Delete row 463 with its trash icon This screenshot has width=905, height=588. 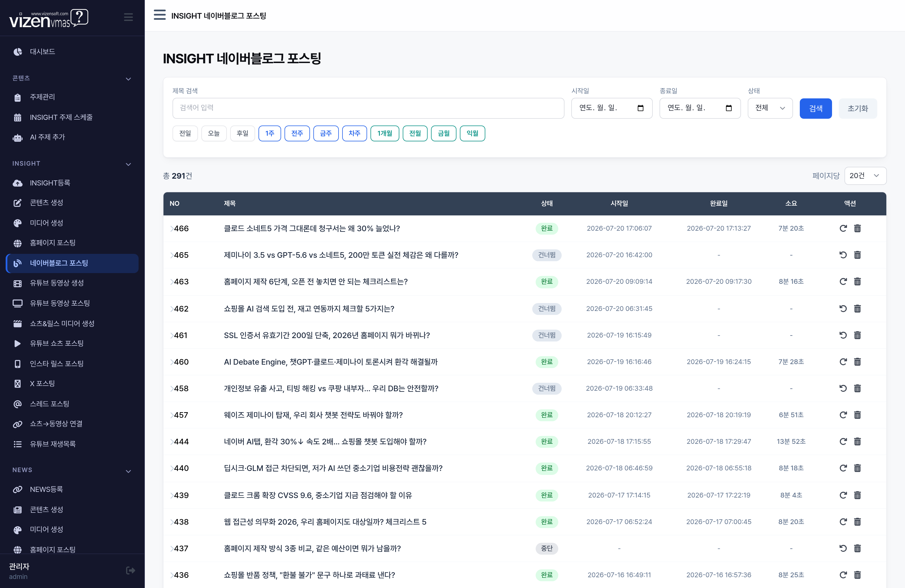(x=857, y=282)
